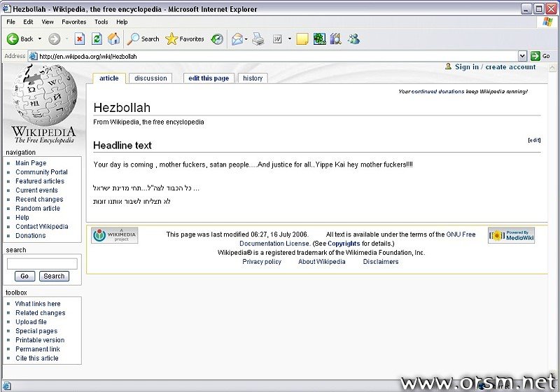Open What links here link
The image size is (560, 392).
coord(38,304)
